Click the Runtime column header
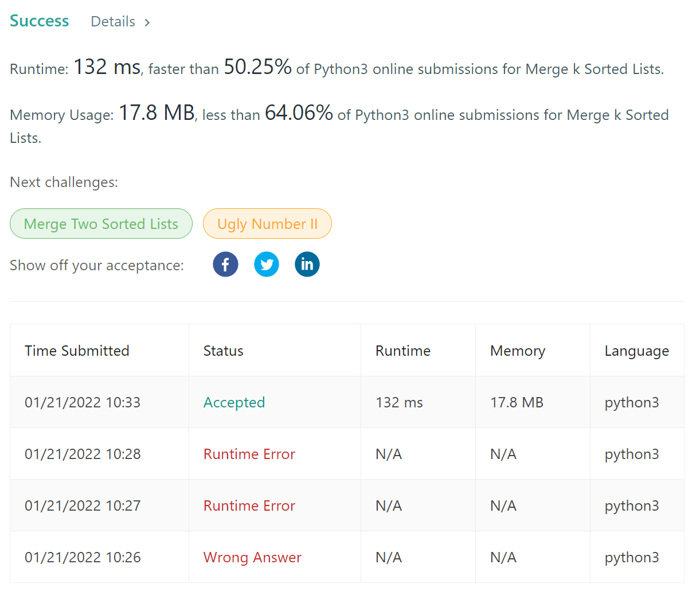 coord(402,351)
